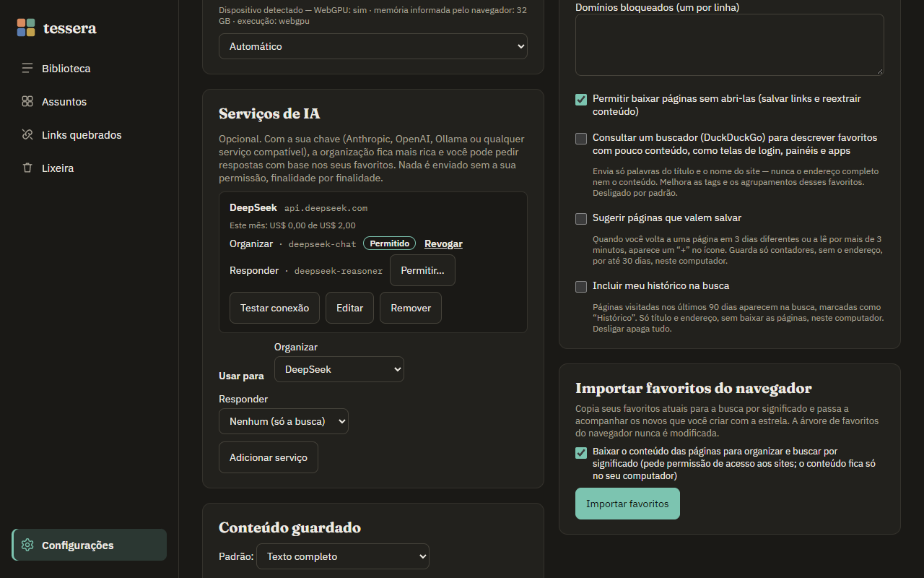The image size is (924, 578).
Task: Click the Biblioteca list icon
Action: (x=27, y=69)
